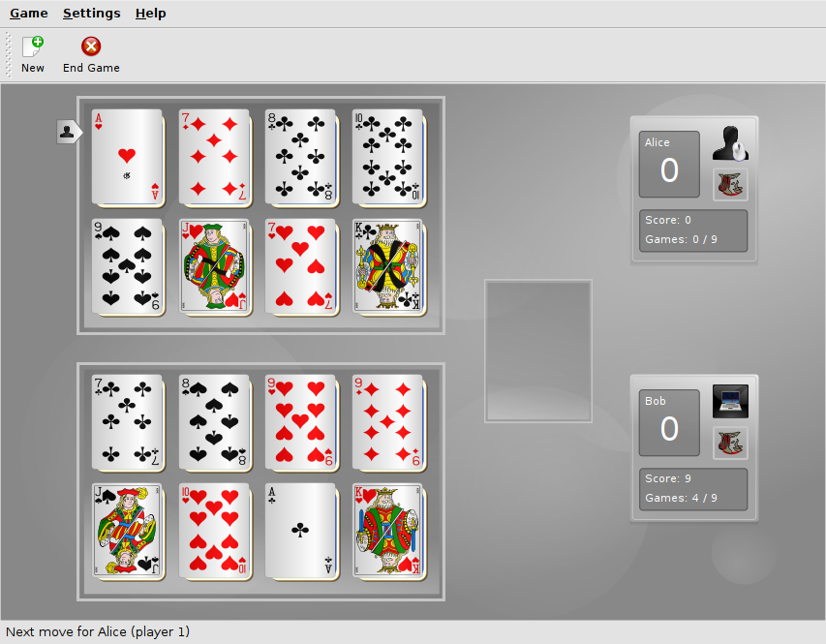Image resolution: width=826 pixels, height=644 pixels.
Task: Click the trump card icon under Bob's avatar
Action: click(730, 444)
